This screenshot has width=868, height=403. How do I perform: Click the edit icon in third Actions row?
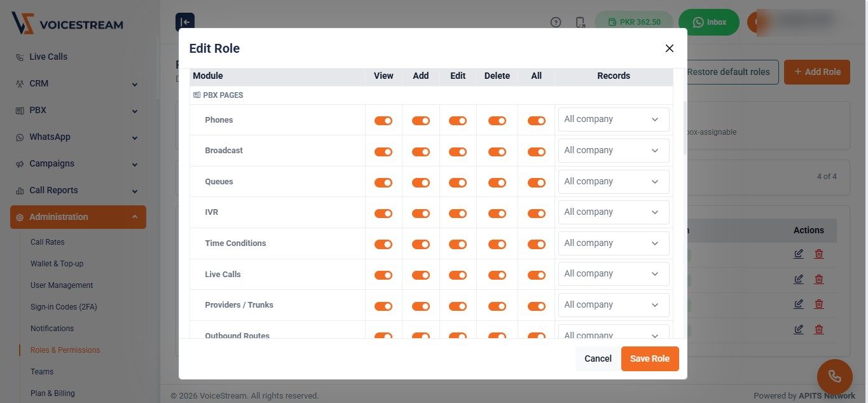click(x=799, y=304)
